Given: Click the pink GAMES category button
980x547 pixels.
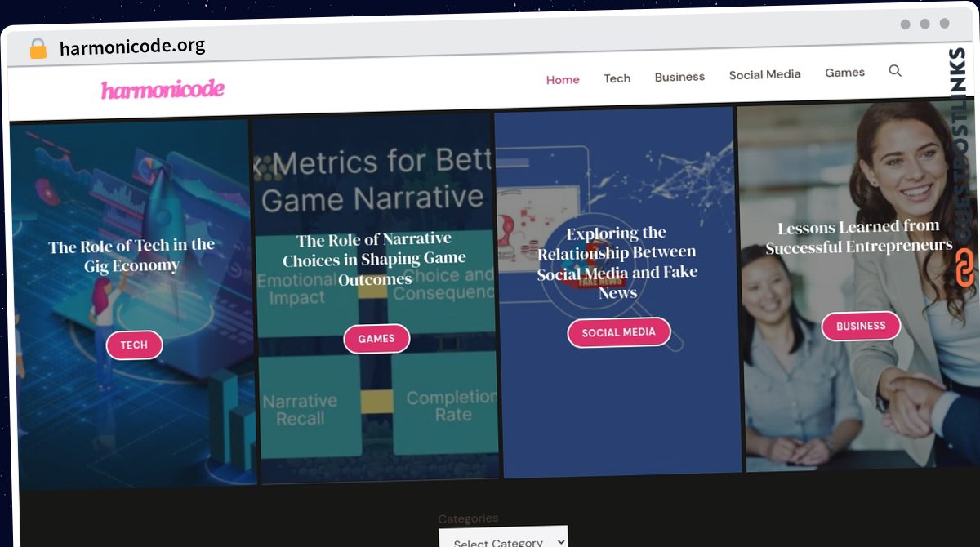Looking at the screenshot, I should [376, 338].
